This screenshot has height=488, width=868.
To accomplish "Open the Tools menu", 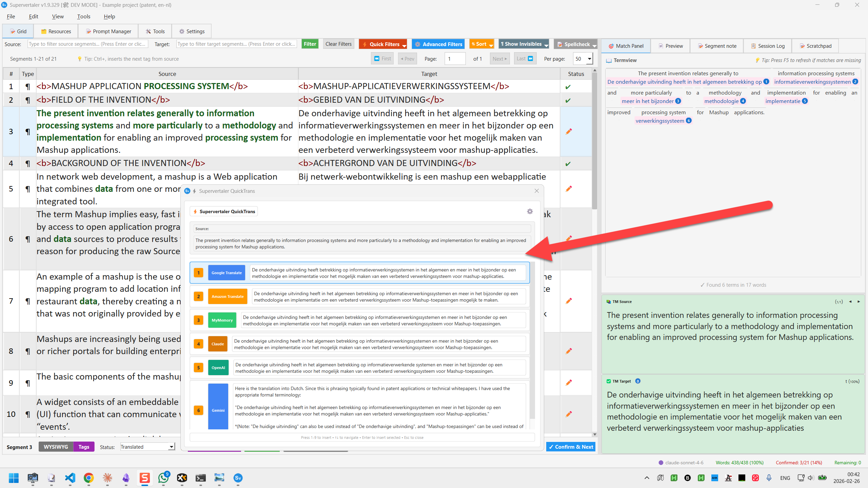I will tap(83, 16).
